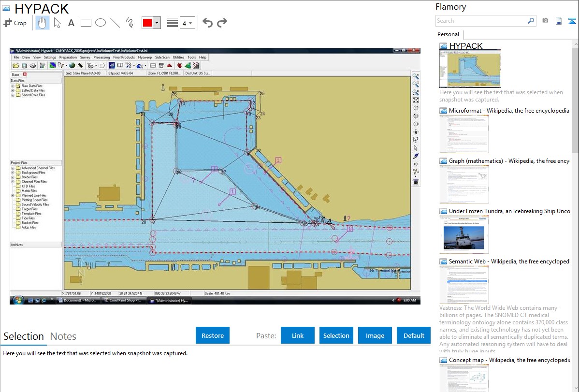Open the line width dropdown showing 4

187,23
